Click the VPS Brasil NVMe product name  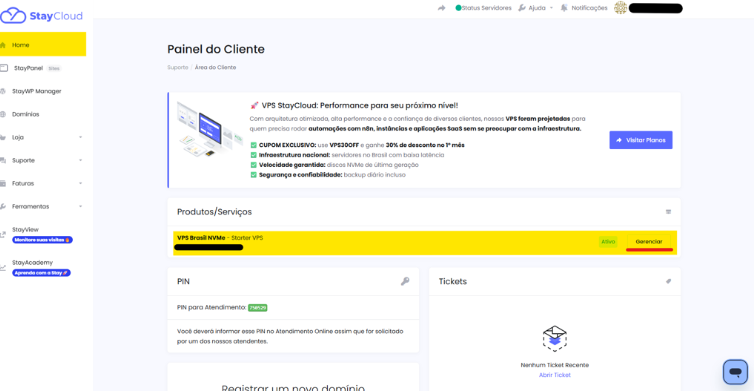coord(201,238)
